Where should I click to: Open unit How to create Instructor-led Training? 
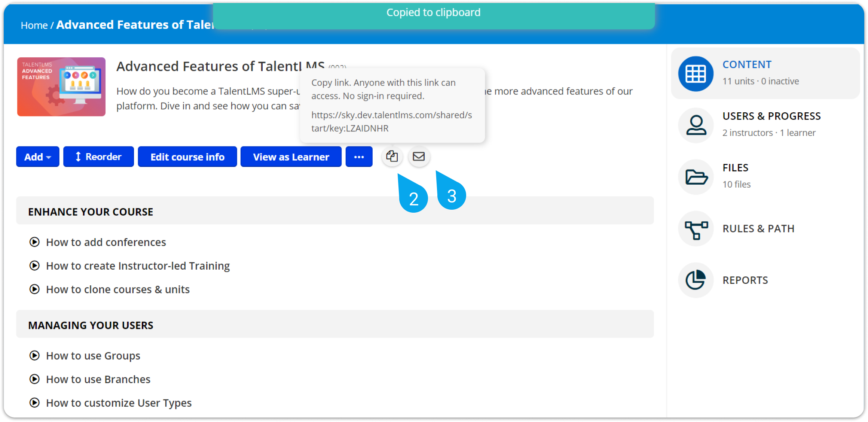[x=138, y=266]
